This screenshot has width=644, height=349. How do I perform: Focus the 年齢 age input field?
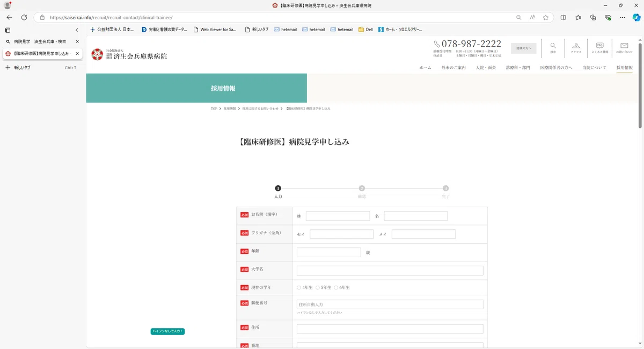click(x=329, y=252)
